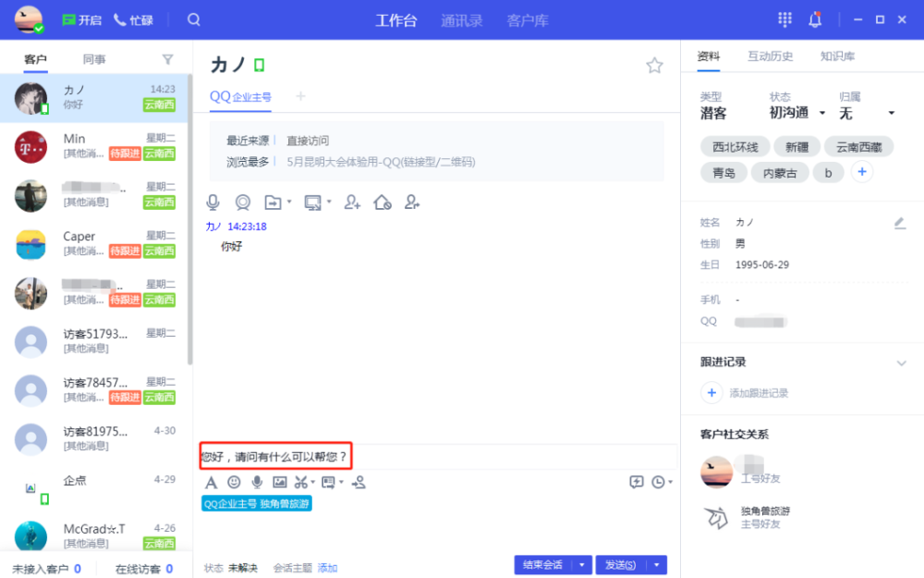Open the conversation filter funnel
924x578 pixels.
click(168, 59)
